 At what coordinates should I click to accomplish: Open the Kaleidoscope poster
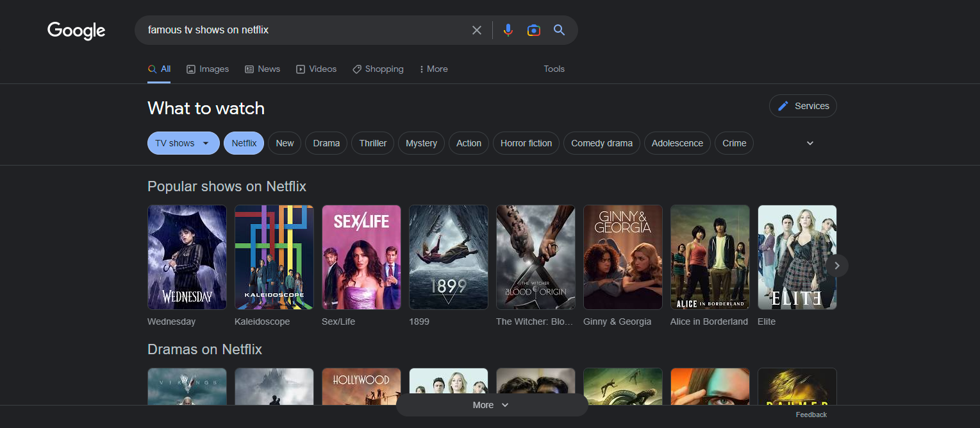pyautogui.click(x=274, y=257)
